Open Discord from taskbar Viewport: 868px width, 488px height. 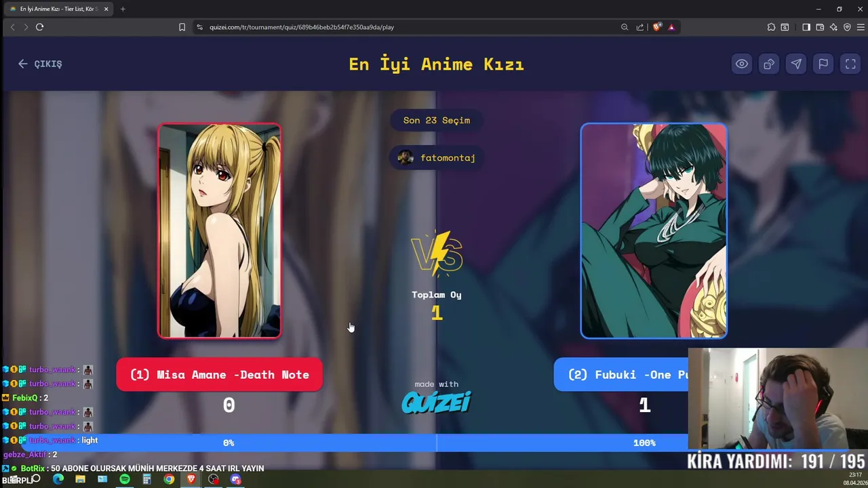235,479
